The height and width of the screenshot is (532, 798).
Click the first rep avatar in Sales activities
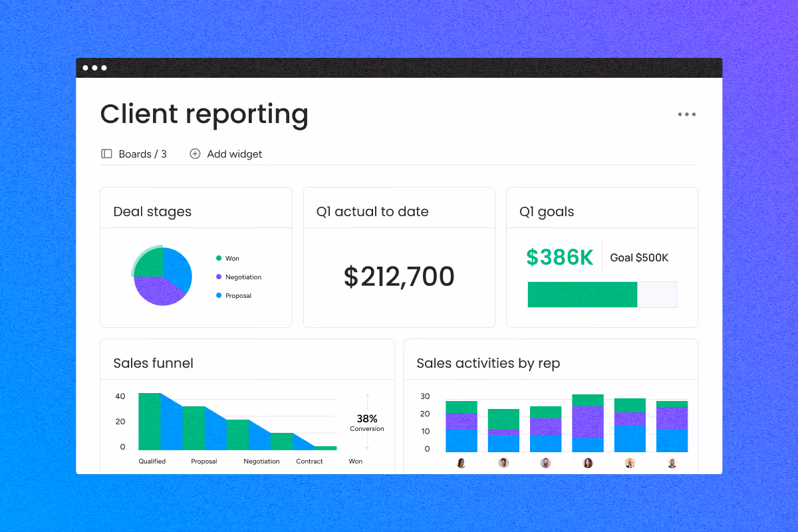pos(462,463)
